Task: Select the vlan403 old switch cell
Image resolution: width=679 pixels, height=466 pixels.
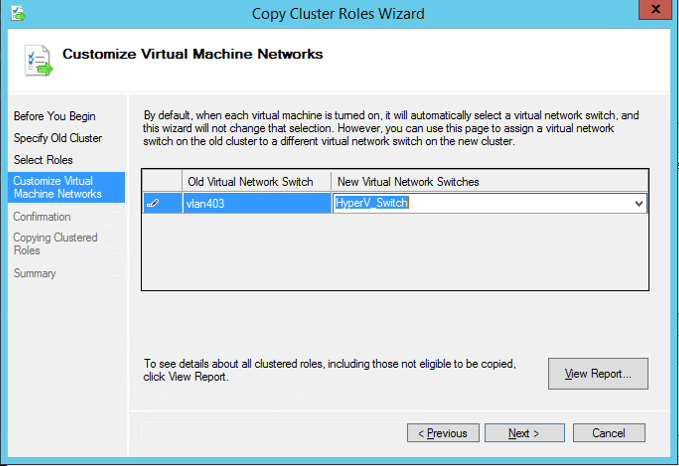Action: [x=256, y=203]
